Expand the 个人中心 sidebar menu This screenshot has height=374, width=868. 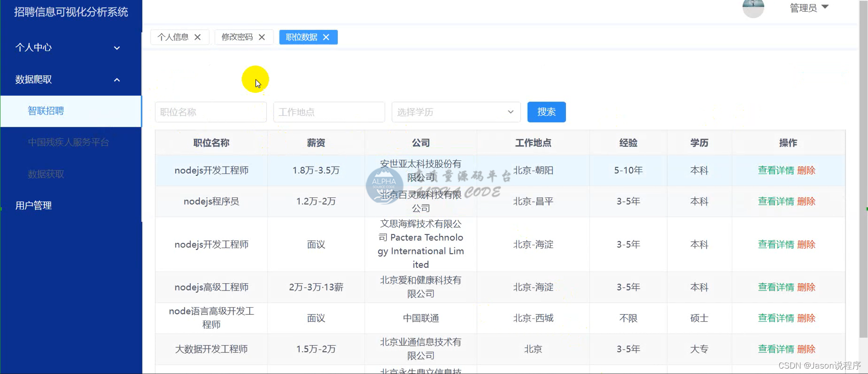pos(71,47)
